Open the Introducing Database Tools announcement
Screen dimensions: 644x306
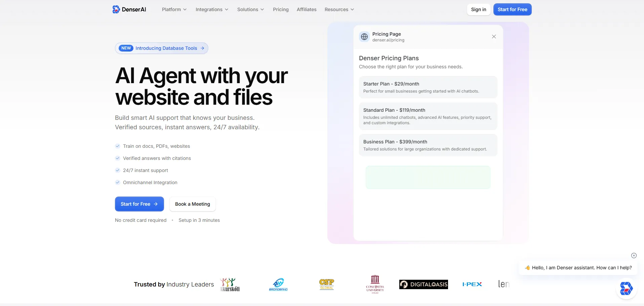[x=162, y=48]
